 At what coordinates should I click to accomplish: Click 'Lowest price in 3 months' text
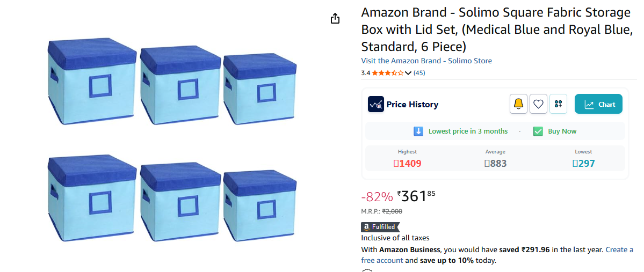468,131
